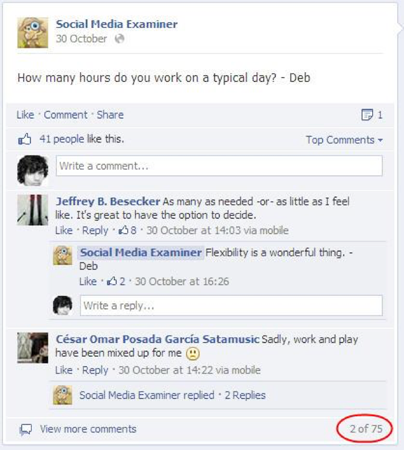Open the Social Media Examiner page name link
Viewport: 404px width, 450px height.
pyautogui.click(x=117, y=24)
